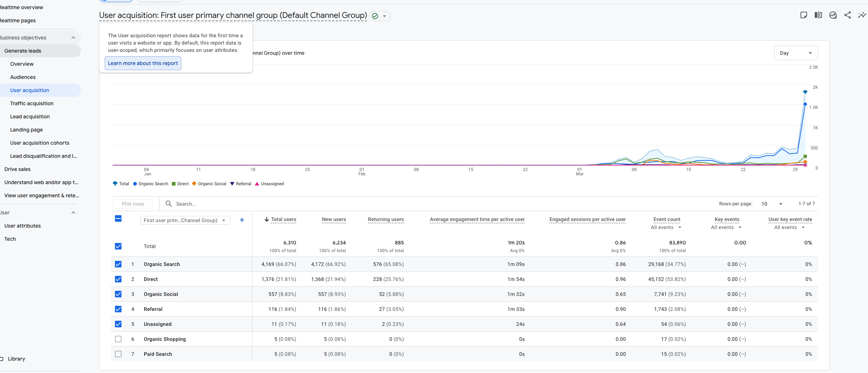Sort by Total users arrow icon

click(x=267, y=219)
